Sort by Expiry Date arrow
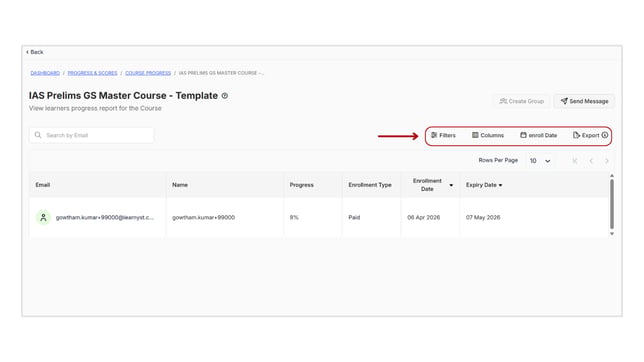 click(x=500, y=185)
